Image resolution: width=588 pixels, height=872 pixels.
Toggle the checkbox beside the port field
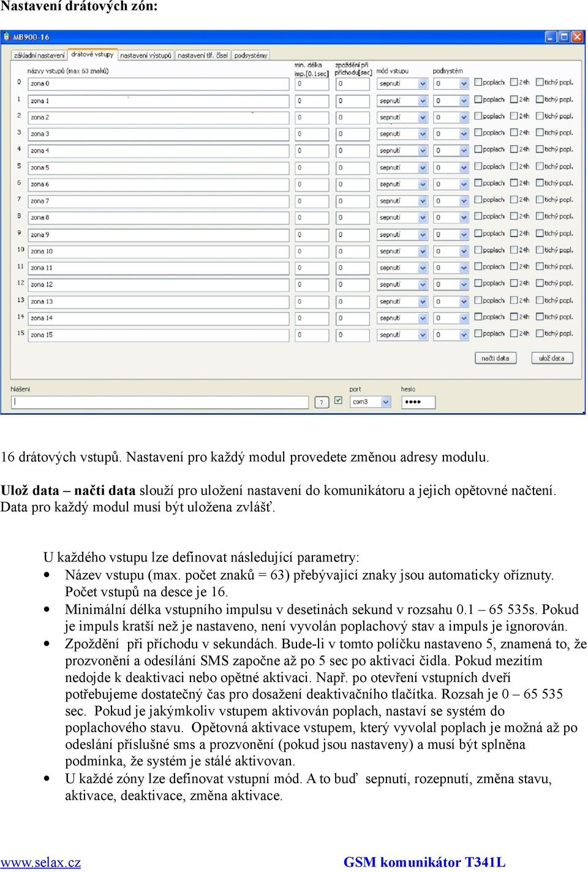pos(338,400)
